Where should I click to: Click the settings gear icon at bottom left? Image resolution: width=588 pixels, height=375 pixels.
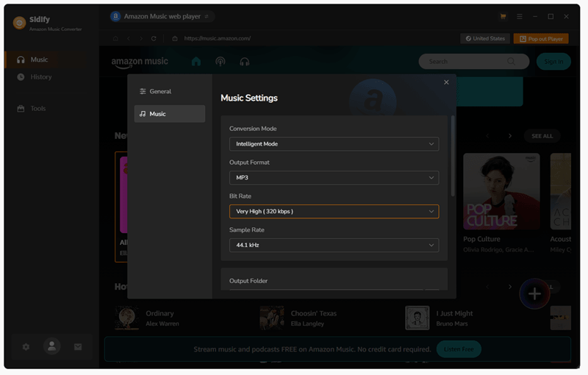[26, 347]
